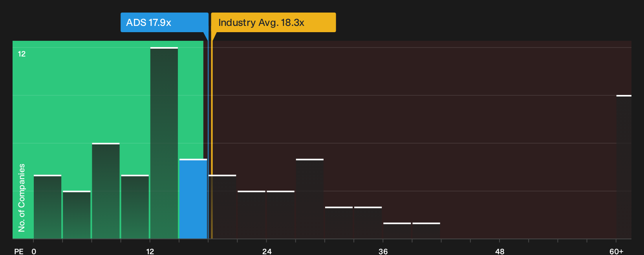Click the '36' x-axis label
Viewport: 644px width, 255px height.
pyautogui.click(x=383, y=251)
